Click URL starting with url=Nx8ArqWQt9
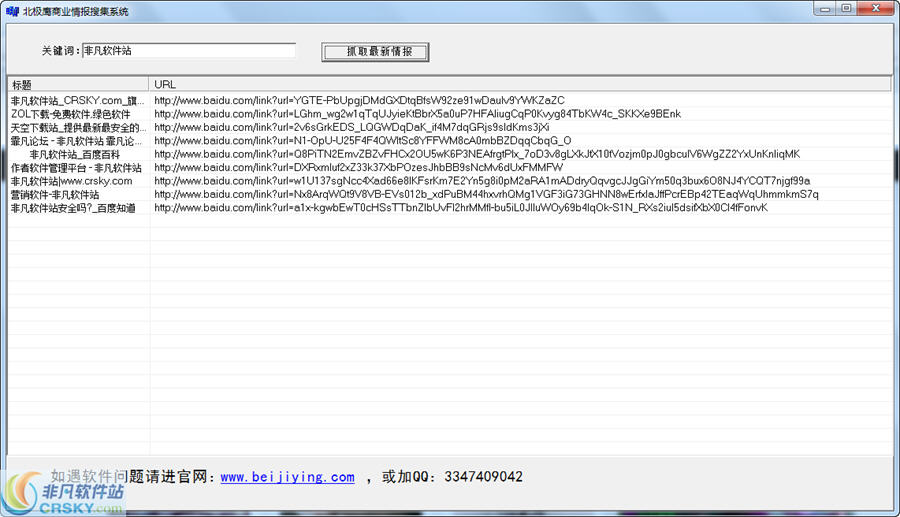The width and height of the screenshot is (900, 517). tap(486, 195)
